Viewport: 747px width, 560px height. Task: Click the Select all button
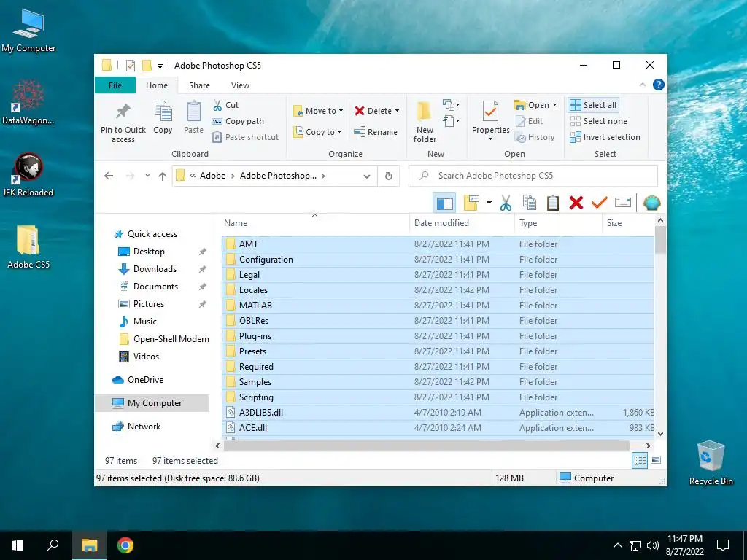point(593,105)
